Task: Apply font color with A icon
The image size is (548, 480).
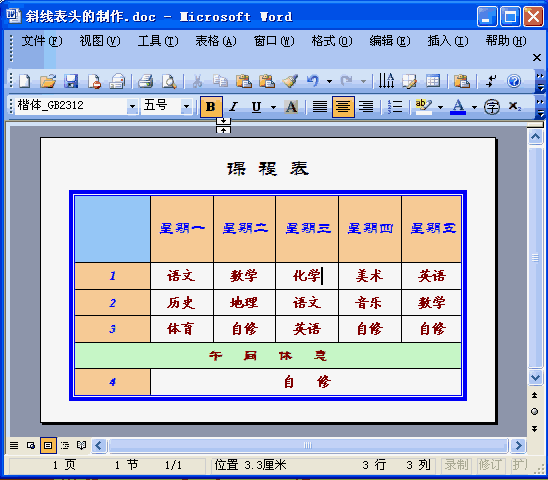Action: [x=458, y=107]
